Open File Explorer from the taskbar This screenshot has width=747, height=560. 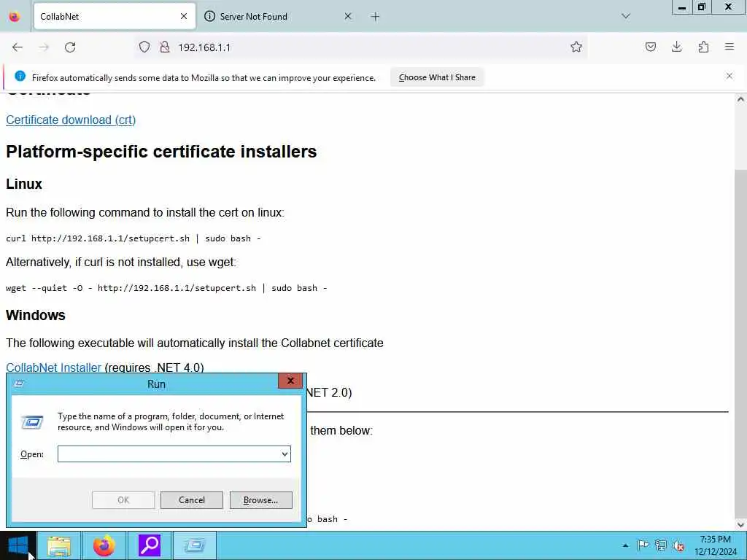point(59,545)
